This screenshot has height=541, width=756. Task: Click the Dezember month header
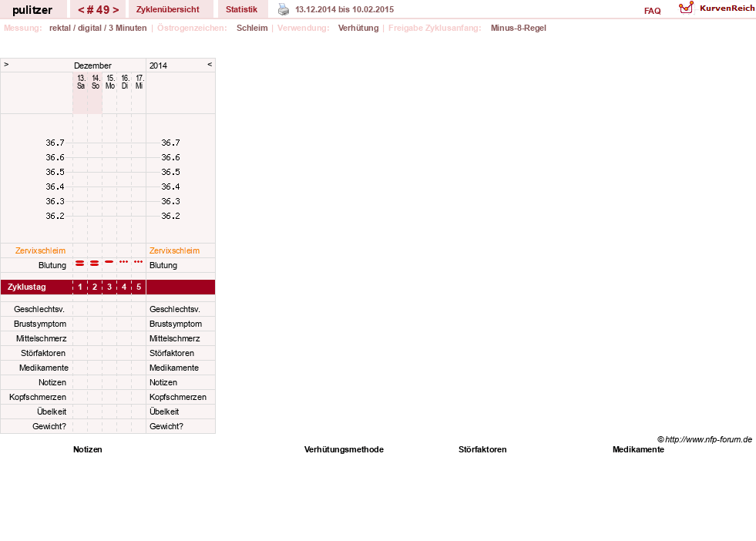[x=92, y=66]
